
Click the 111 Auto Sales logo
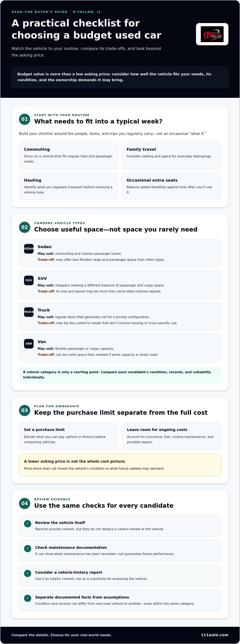point(212,34)
